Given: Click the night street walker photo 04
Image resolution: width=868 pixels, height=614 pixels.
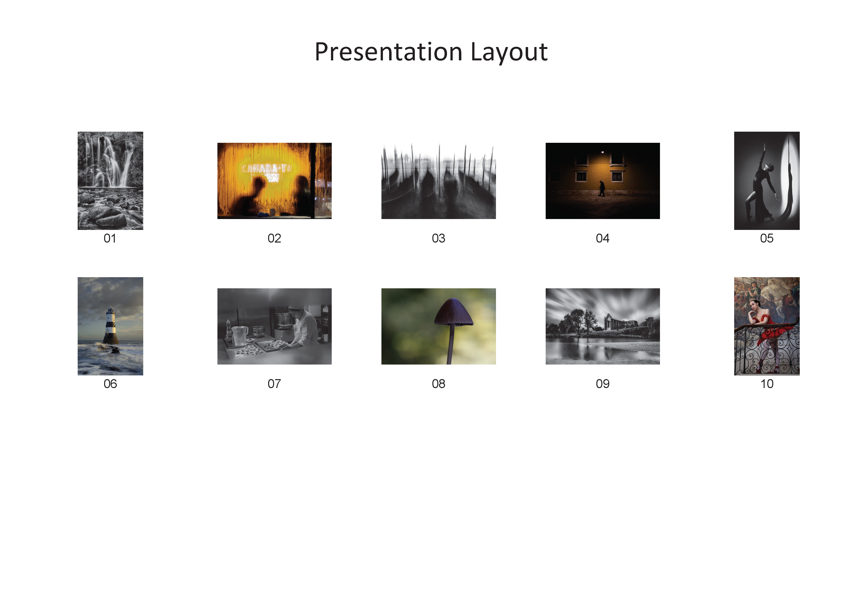Looking at the screenshot, I should [602, 180].
